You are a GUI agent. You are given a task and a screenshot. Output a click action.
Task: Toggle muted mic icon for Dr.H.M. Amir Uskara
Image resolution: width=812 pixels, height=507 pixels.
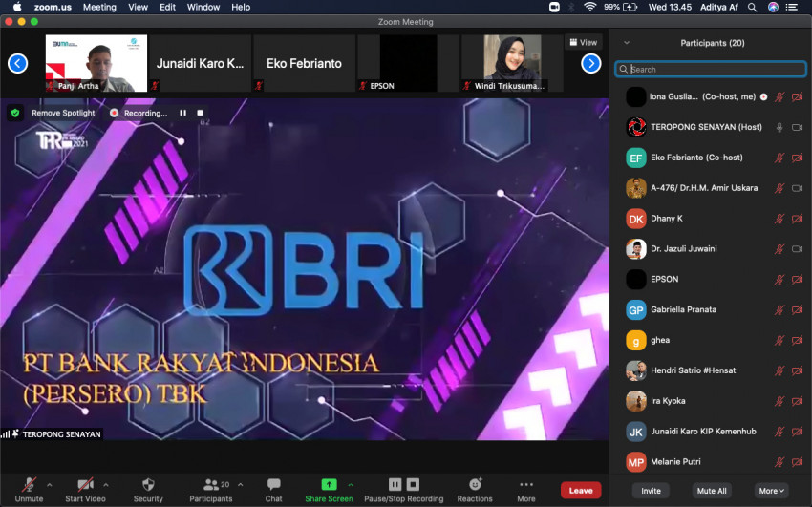click(780, 188)
